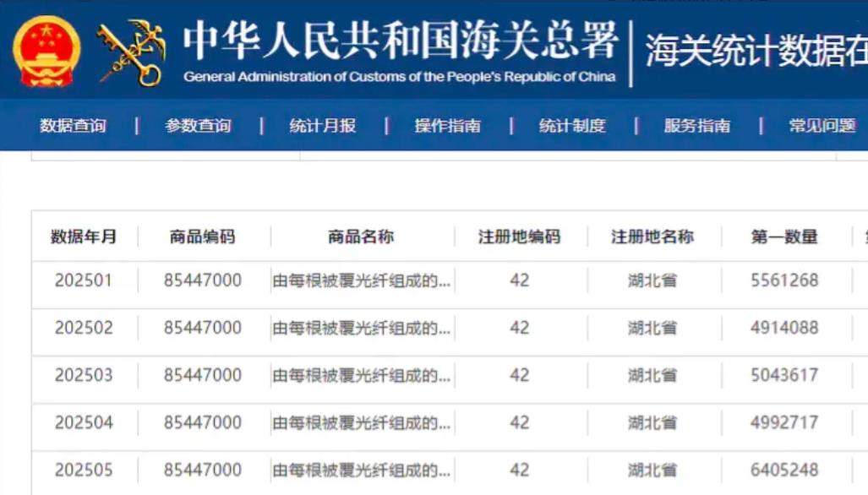Image resolution: width=868 pixels, height=495 pixels.
Task: Go to 统计月报 menu item
Action: tap(323, 126)
